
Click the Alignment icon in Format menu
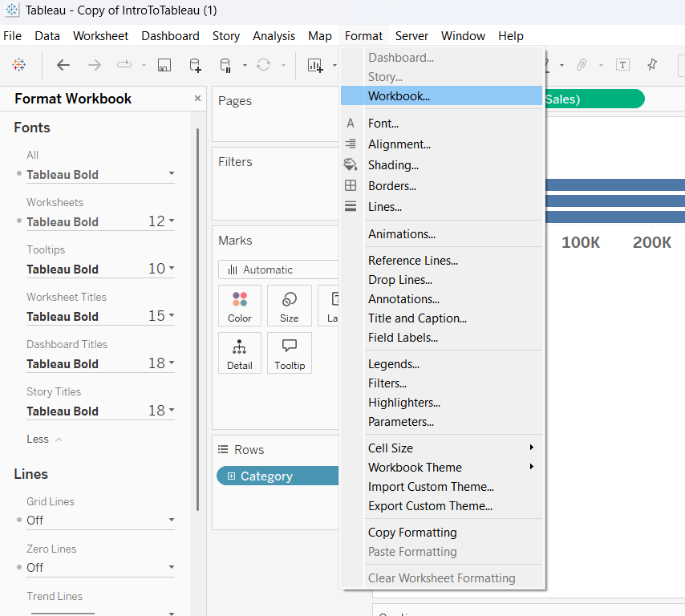351,144
